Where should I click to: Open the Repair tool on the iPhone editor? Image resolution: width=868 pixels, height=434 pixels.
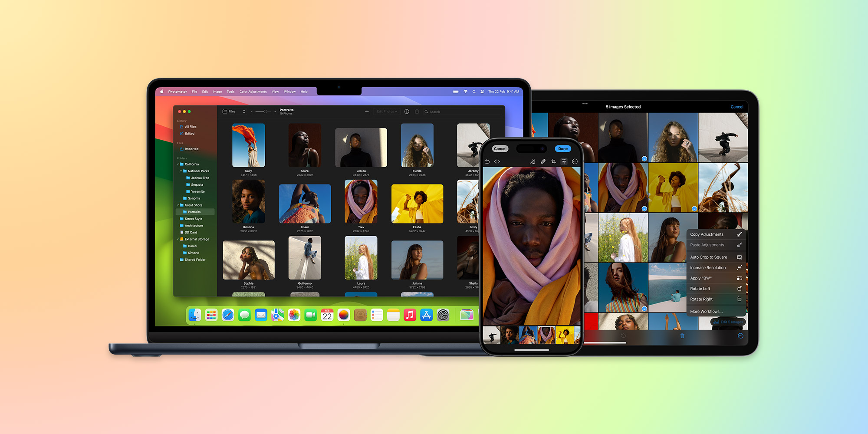pyautogui.click(x=543, y=161)
